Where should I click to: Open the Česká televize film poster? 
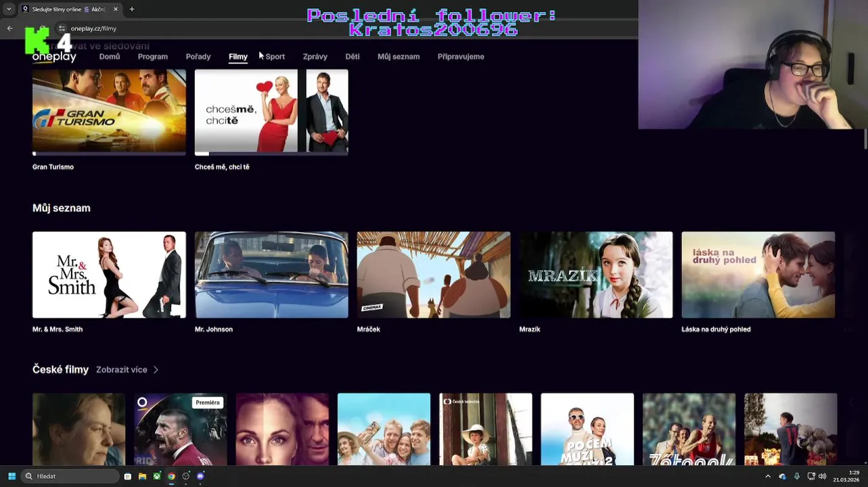click(486, 430)
